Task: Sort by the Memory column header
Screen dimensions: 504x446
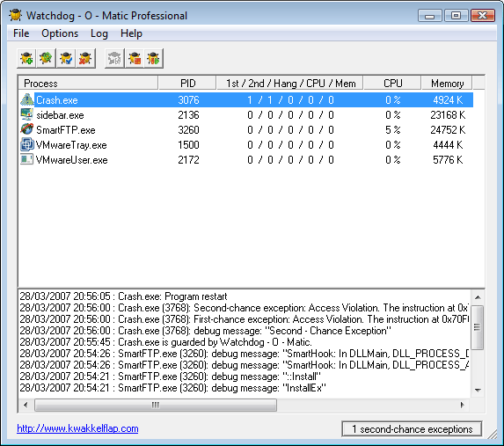Action: pyautogui.click(x=447, y=84)
